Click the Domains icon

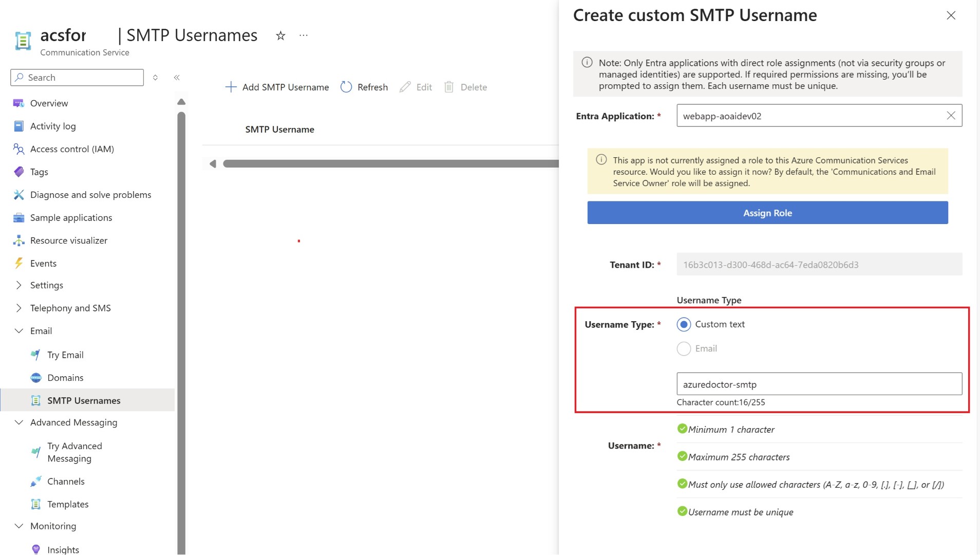coord(36,378)
